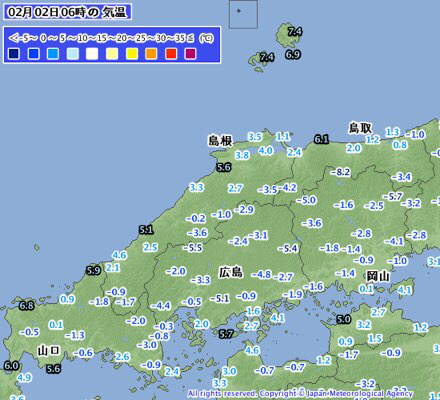This screenshot has height=400, width=440.
Task: Click the 山口 prefecture label
Action: (49, 351)
